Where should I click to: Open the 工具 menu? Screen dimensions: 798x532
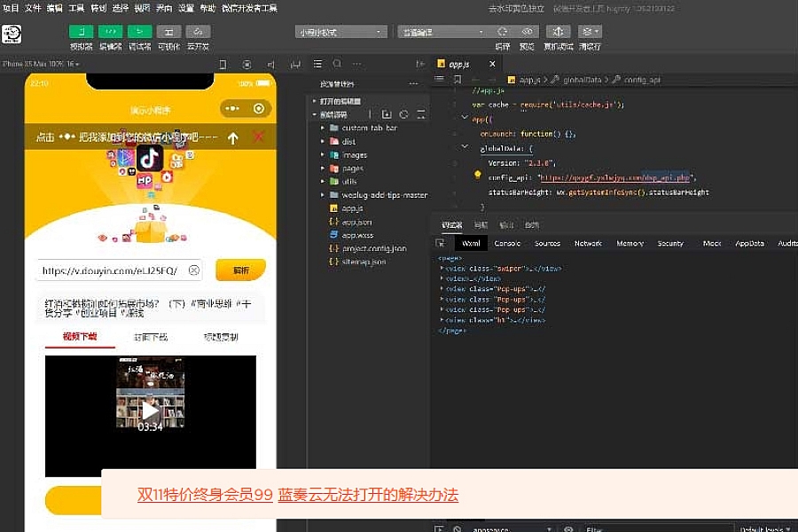(x=76, y=8)
